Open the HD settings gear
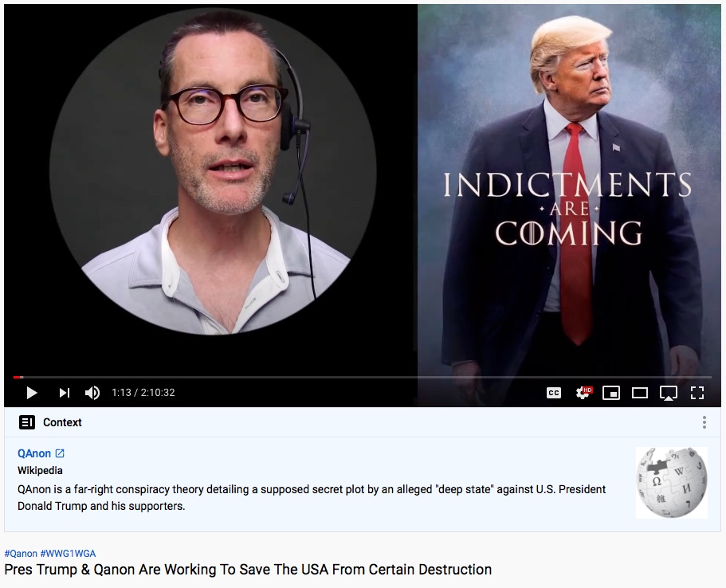 click(x=583, y=393)
